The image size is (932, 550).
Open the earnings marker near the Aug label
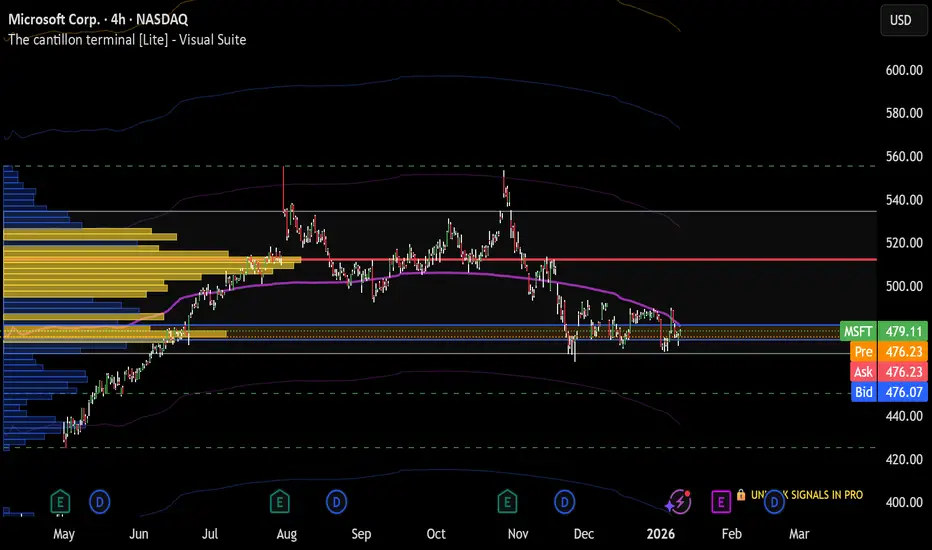pyautogui.click(x=279, y=502)
